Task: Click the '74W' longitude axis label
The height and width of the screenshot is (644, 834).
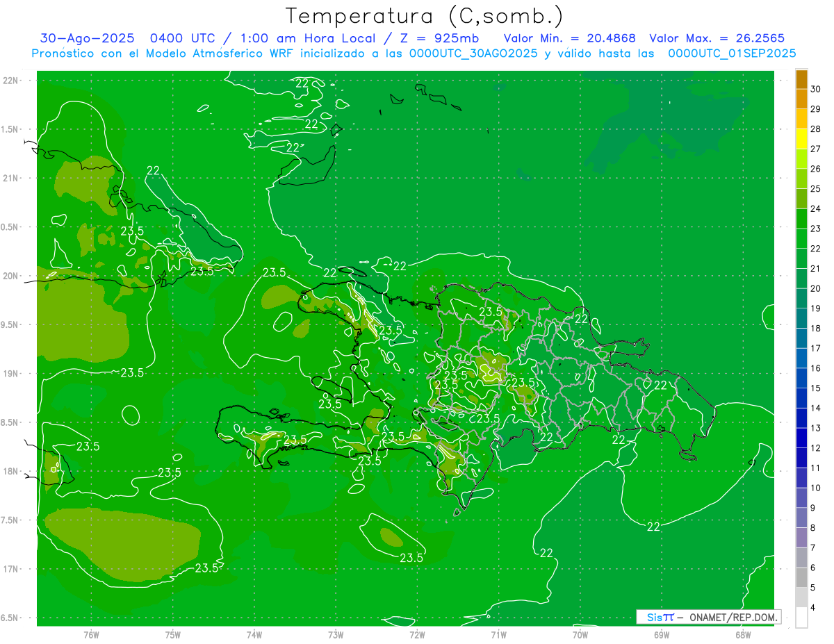Action: pyautogui.click(x=254, y=634)
